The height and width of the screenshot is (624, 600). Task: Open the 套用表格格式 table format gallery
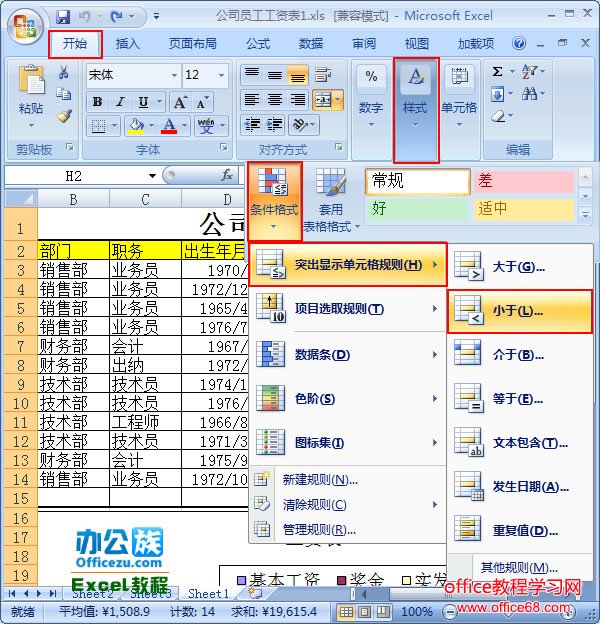click(x=331, y=201)
